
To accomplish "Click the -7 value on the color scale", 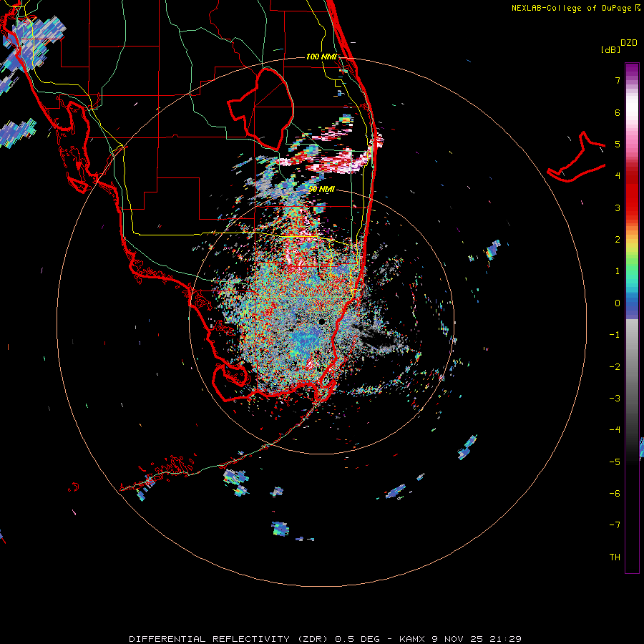I will (x=615, y=525).
